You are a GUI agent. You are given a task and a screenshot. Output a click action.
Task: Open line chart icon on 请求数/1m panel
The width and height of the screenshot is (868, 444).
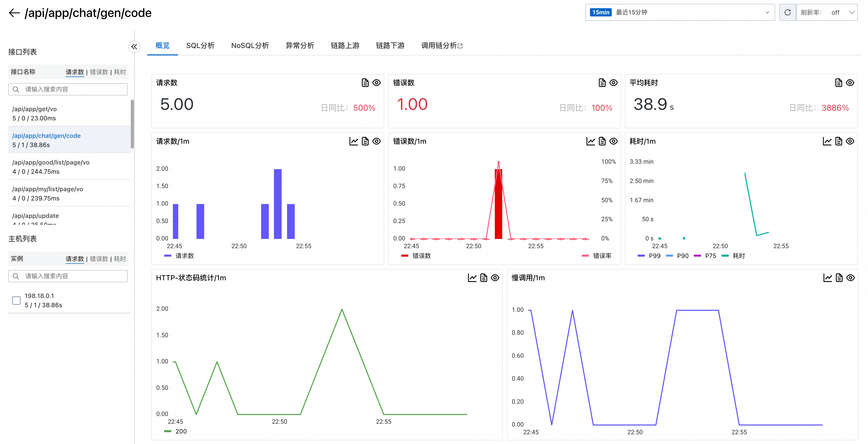[353, 141]
